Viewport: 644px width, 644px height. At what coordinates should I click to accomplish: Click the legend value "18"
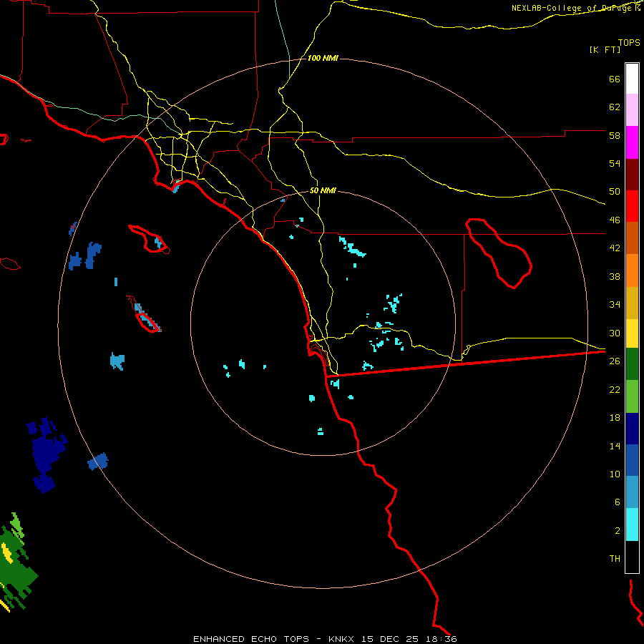pos(615,418)
